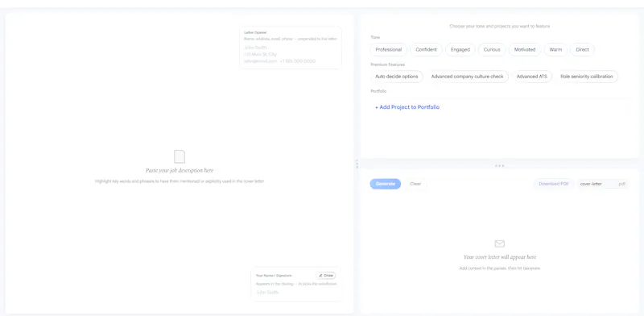The height and width of the screenshot is (316, 644).
Task: Click 'Your cover letter will appear here' text
Action: (500, 257)
